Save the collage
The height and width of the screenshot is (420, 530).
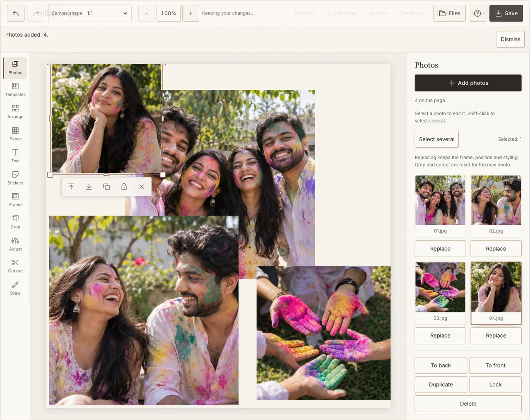click(506, 13)
